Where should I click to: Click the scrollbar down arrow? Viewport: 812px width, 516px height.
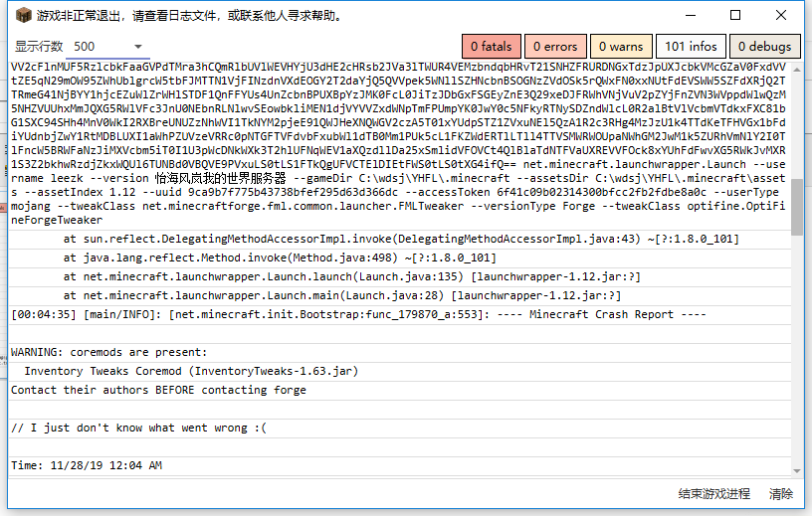[x=796, y=470]
